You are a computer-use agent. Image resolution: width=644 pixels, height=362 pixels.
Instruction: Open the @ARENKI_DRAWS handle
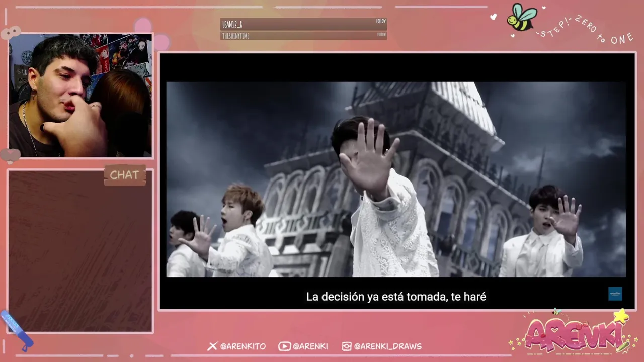coord(387,346)
